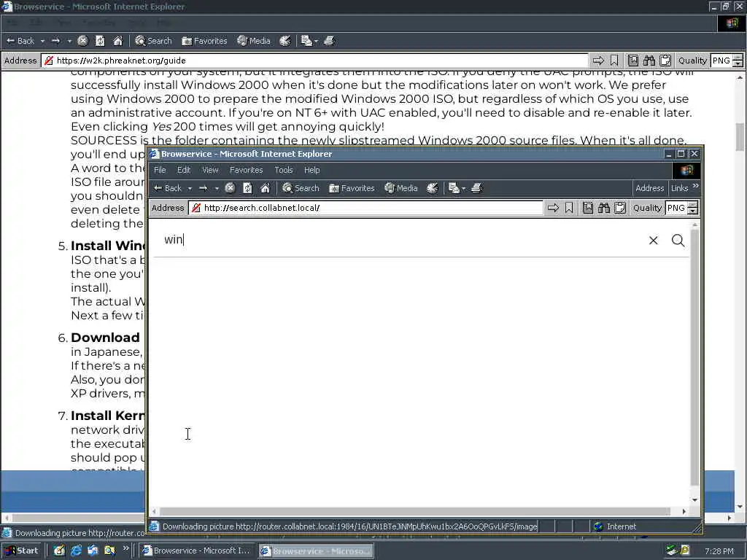Click the History icon in the front window toolbar
Image resolution: width=747 pixels, height=560 pixels.
pos(432,188)
